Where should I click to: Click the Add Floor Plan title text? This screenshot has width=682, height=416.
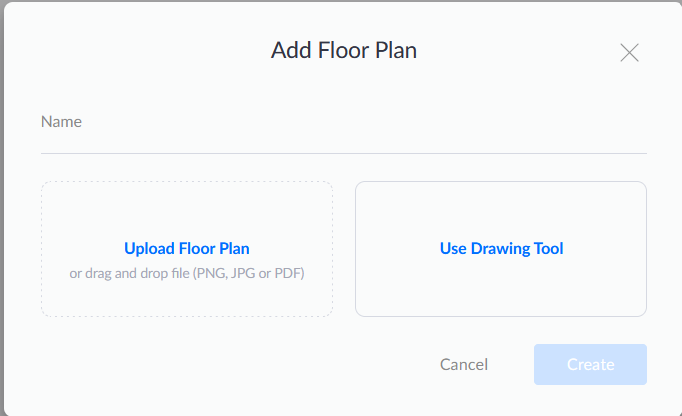point(343,51)
